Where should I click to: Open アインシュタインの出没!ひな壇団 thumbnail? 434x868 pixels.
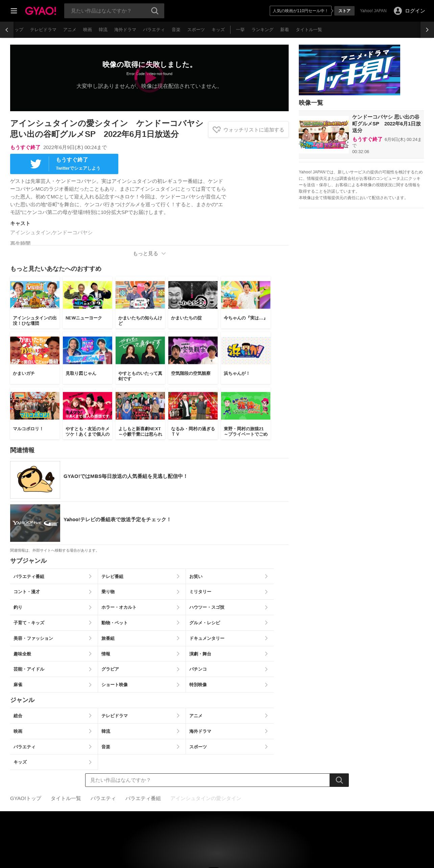(35, 295)
